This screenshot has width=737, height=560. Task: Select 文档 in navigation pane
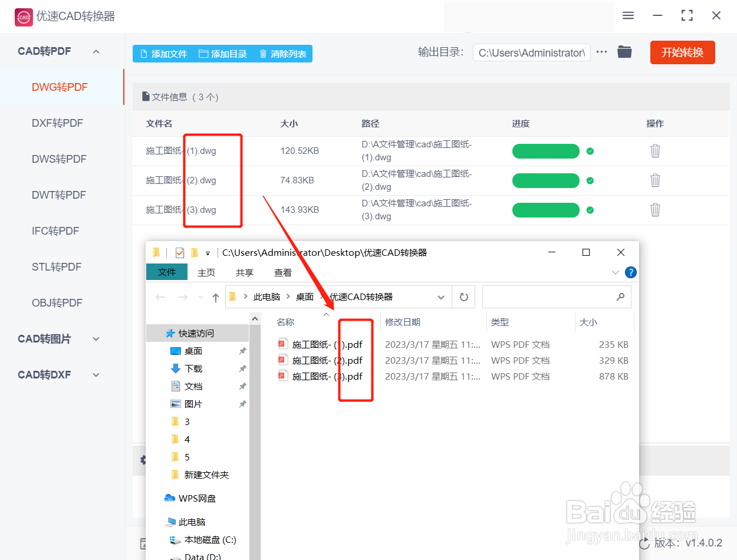tap(193, 386)
